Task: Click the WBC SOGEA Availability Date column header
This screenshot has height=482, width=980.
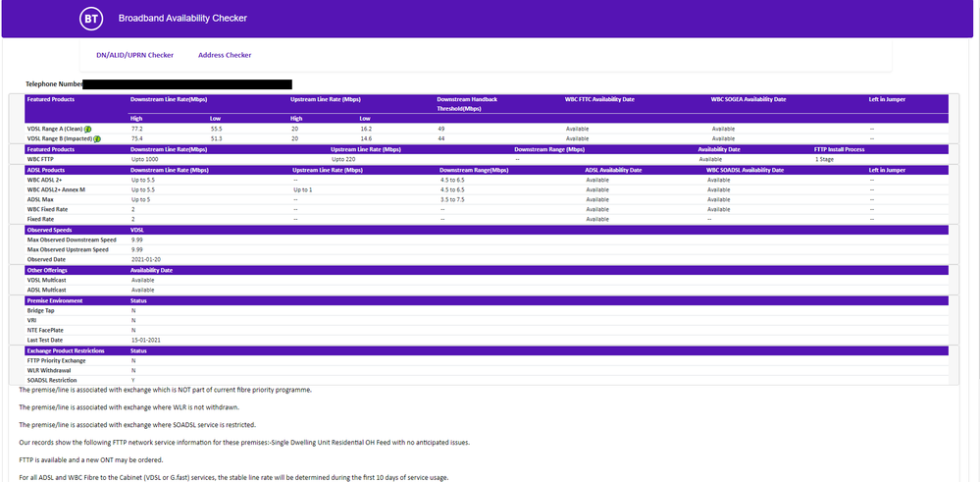Action: coord(748,99)
